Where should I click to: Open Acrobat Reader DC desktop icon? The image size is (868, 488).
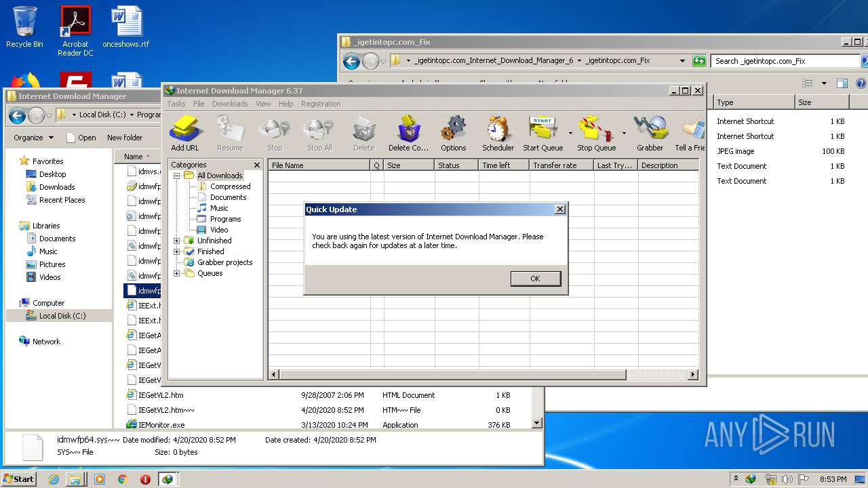click(75, 31)
